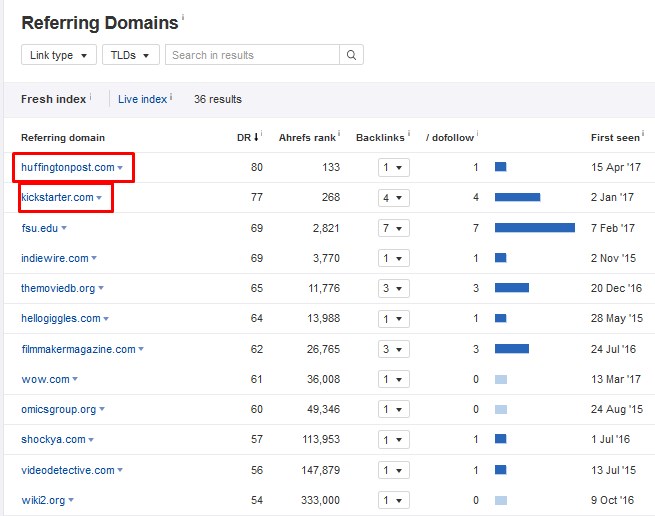
Task: Click the info icon next to Backlinks header
Action: click(409, 134)
